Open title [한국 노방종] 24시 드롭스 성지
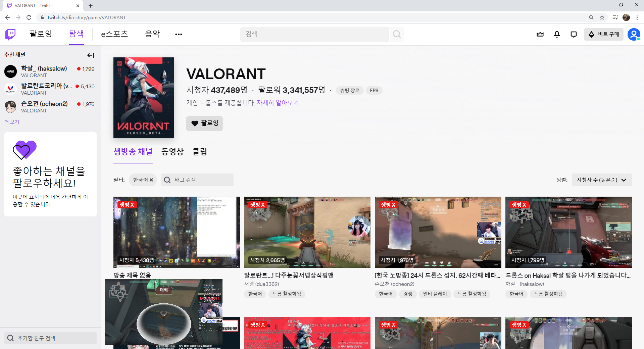The height and width of the screenshot is (349, 644). [x=438, y=275]
